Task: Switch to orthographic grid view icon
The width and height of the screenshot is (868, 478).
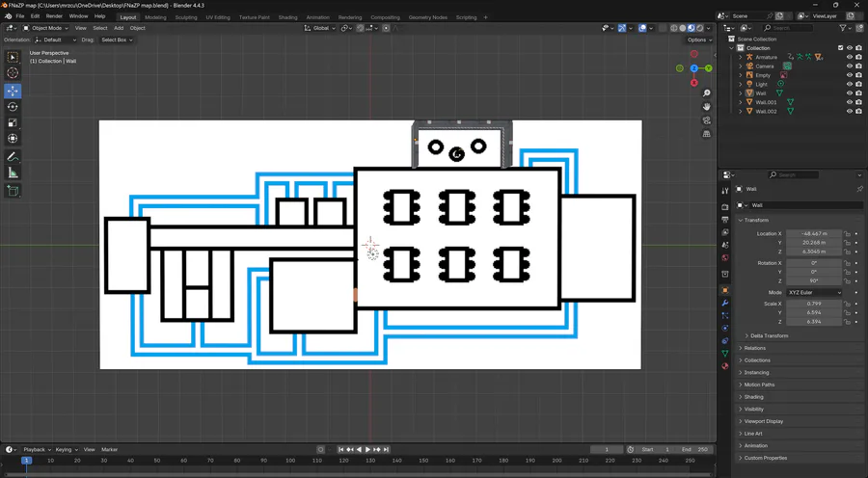Action: 706,134
